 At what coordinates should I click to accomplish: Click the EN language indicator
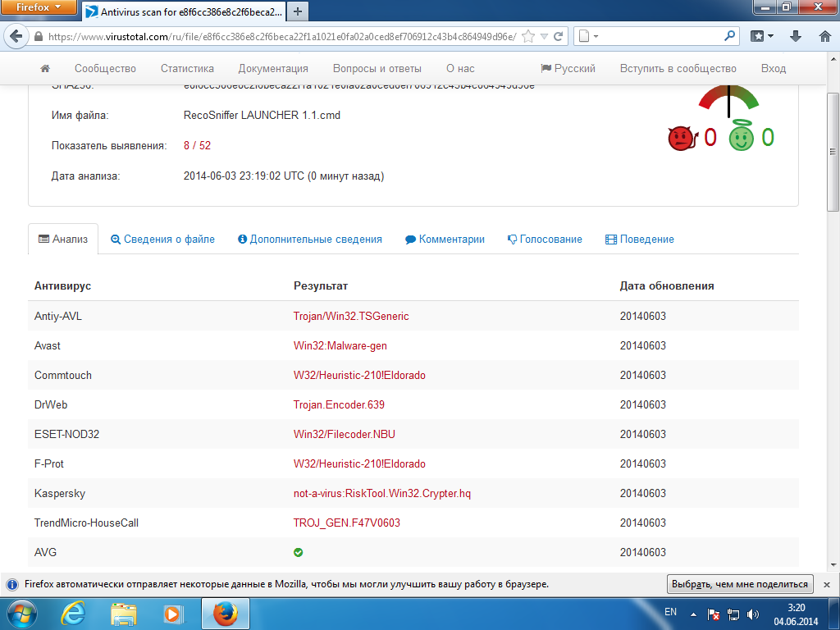pyautogui.click(x=670, y=612)
